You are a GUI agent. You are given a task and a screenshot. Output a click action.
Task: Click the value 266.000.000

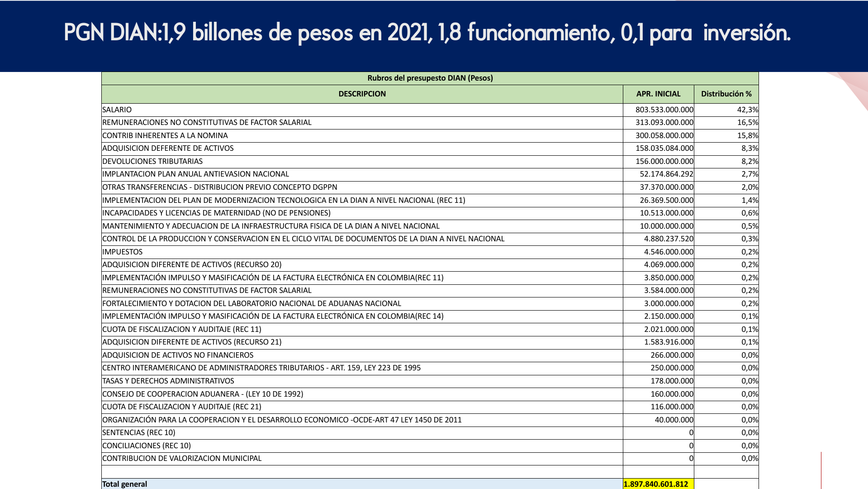(672, 355)
